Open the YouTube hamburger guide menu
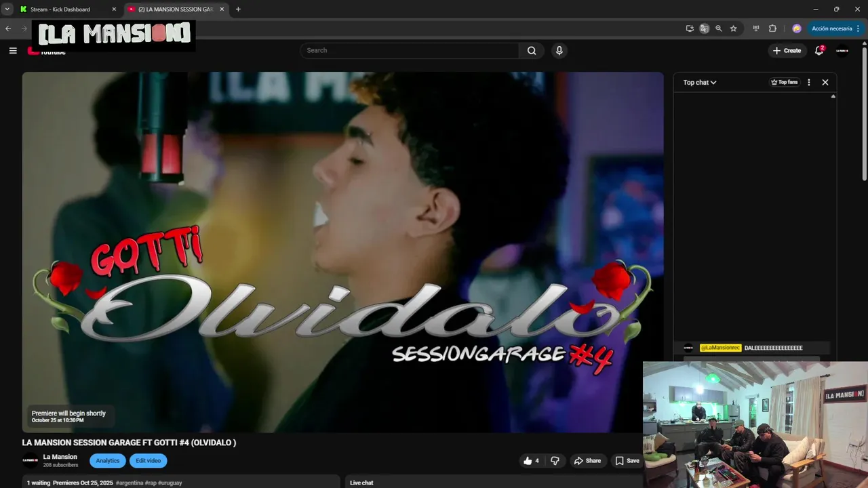 tap(13, 51)
